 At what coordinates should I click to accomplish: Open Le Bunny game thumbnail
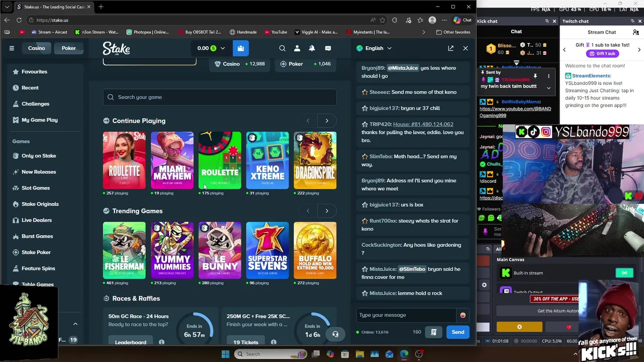(x=220, y=250)
